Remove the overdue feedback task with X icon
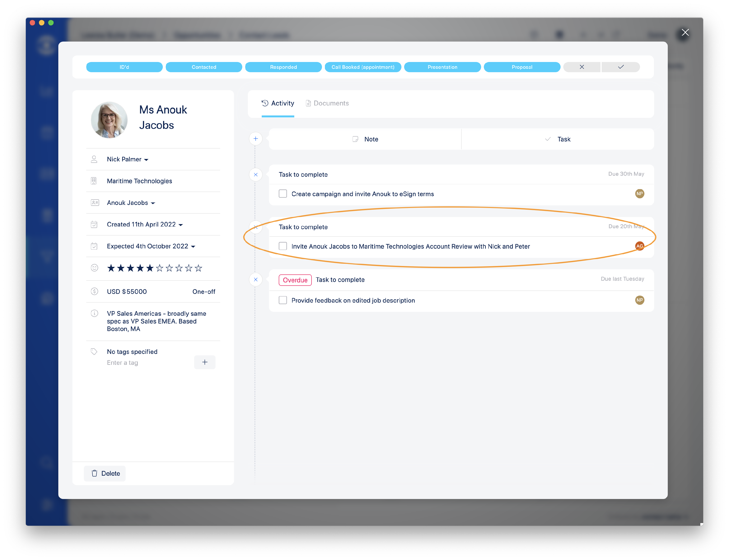The width and height of the screenshot is (729, 560). coord(256,280)
